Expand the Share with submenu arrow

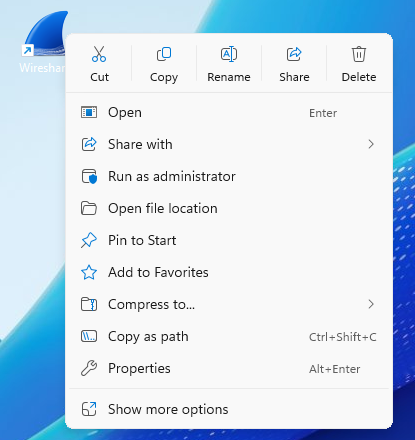click(x=371, y=144)
